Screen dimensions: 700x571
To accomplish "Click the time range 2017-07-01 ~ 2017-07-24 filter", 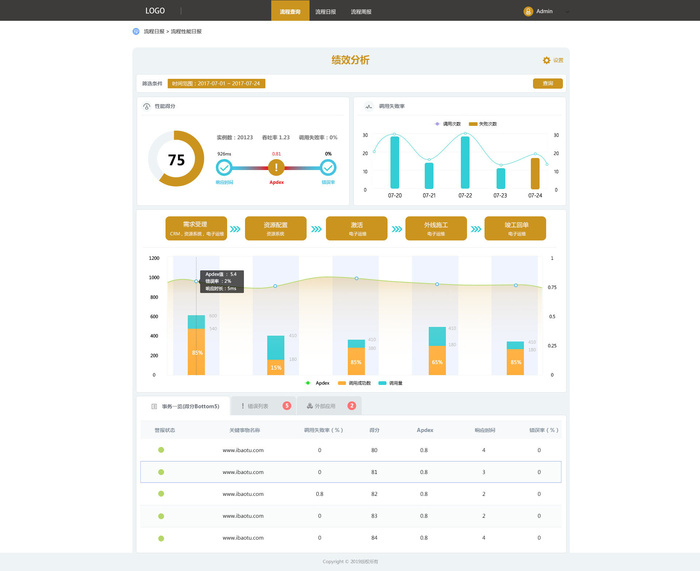I will 217,83.
